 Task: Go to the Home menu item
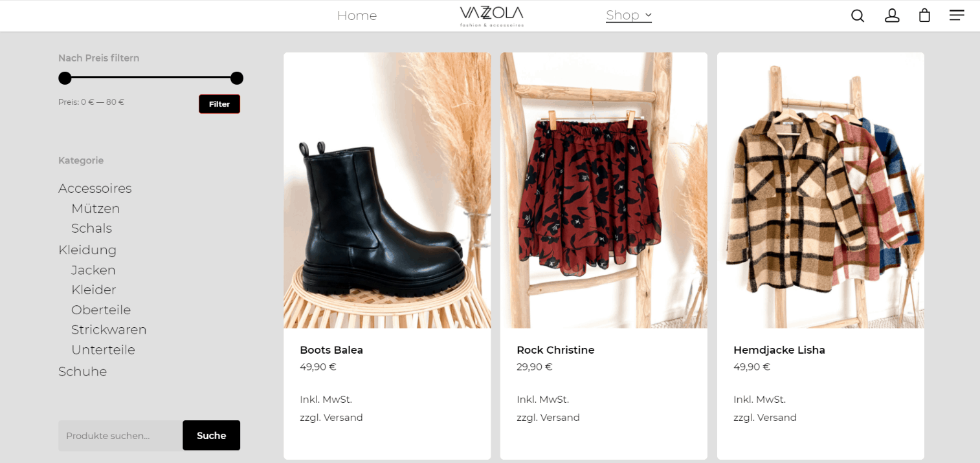[x=357, y=15]
